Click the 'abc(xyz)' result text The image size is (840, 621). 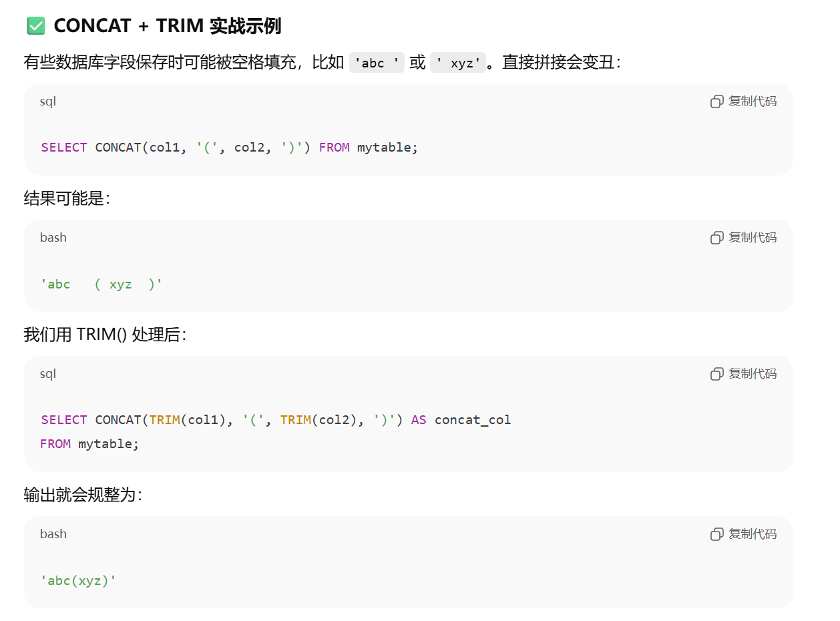(79, 581)
